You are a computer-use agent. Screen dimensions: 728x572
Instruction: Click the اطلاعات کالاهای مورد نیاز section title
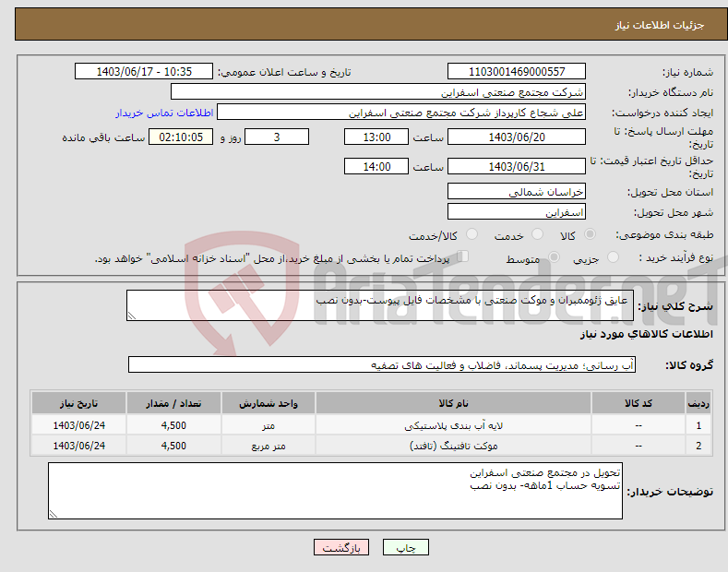coord(646,334)
